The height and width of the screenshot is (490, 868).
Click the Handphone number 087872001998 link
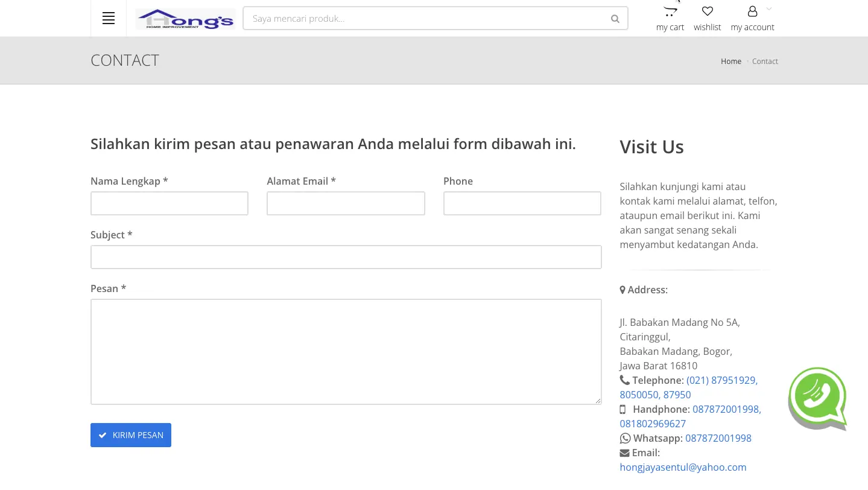tap(726, 409)
